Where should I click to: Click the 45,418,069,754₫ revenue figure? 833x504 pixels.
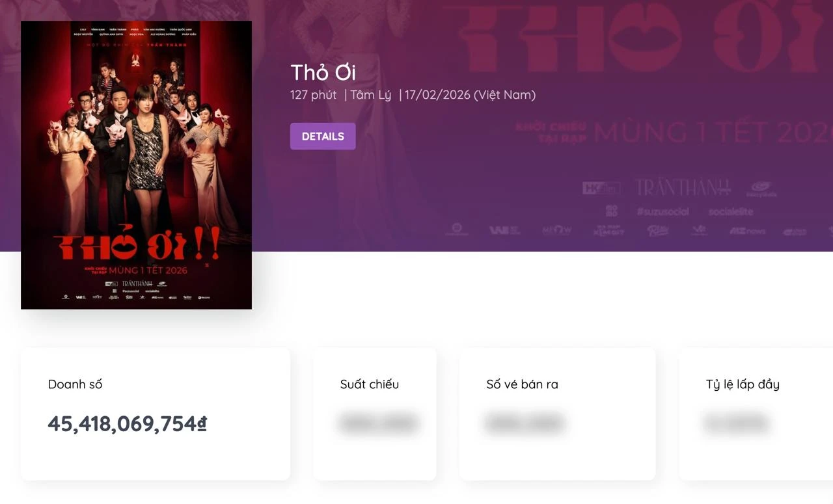tap(128, 424)
